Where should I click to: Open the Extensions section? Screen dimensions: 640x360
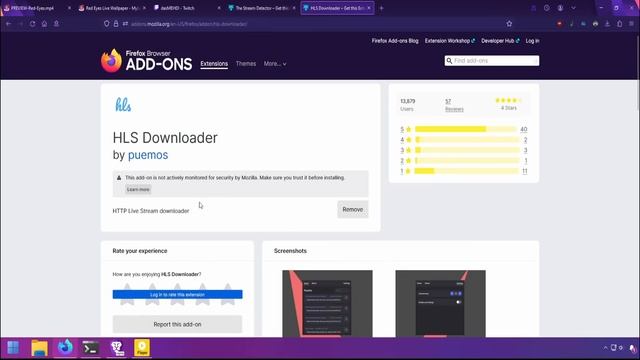214,64
